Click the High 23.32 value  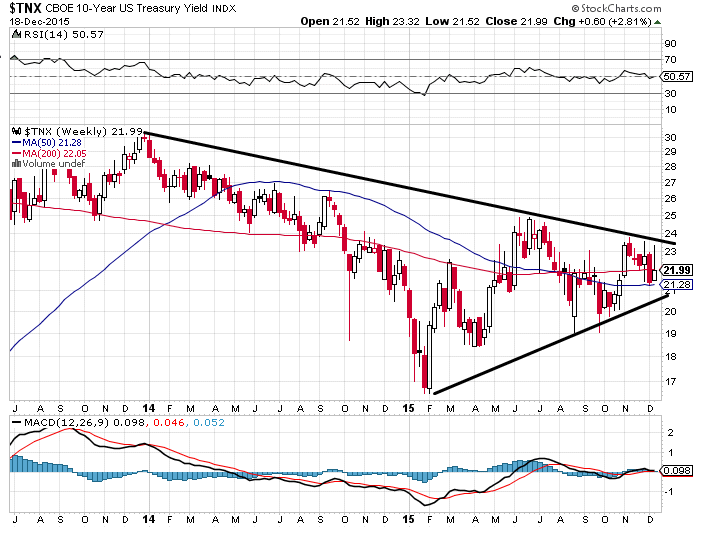tap(392, 21)
